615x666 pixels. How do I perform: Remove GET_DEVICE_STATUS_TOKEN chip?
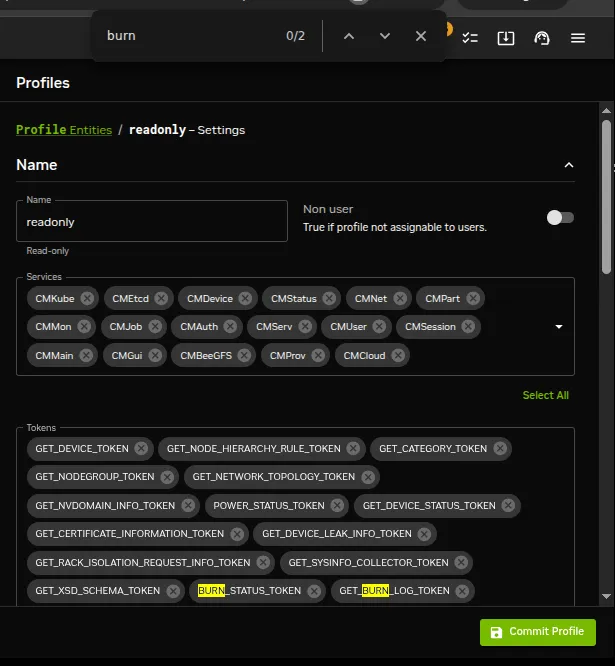click(508, 505)
